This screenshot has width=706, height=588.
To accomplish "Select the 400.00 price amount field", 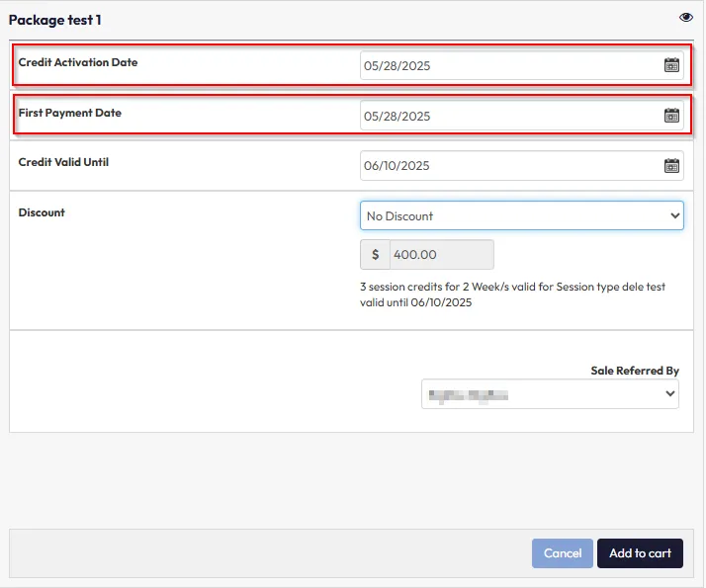I will pos(441,255).
